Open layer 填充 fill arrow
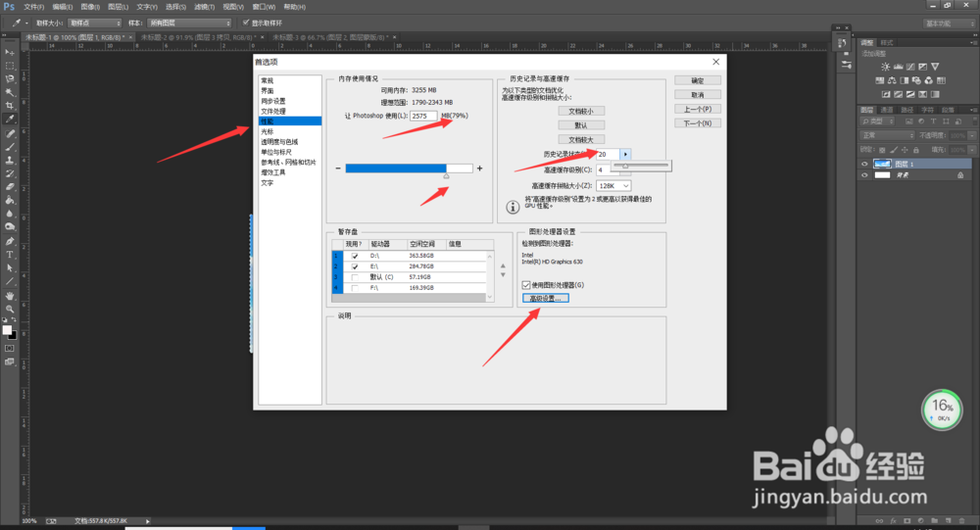The height and width of the screenshot is (530, 980). [x=972, y=150]
